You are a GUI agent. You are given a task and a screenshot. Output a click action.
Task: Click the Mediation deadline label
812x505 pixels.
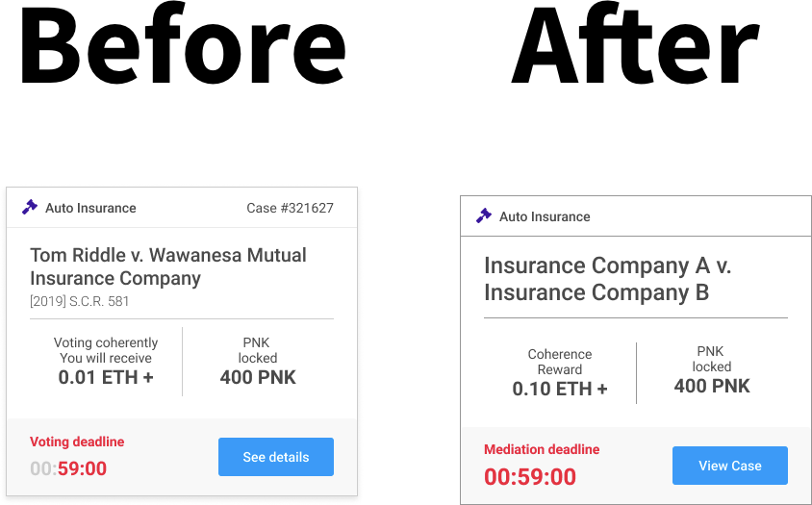(542, 449)
